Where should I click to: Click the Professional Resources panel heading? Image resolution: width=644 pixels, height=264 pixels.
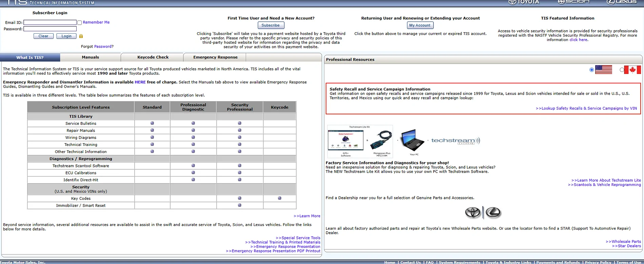point(350,60)
